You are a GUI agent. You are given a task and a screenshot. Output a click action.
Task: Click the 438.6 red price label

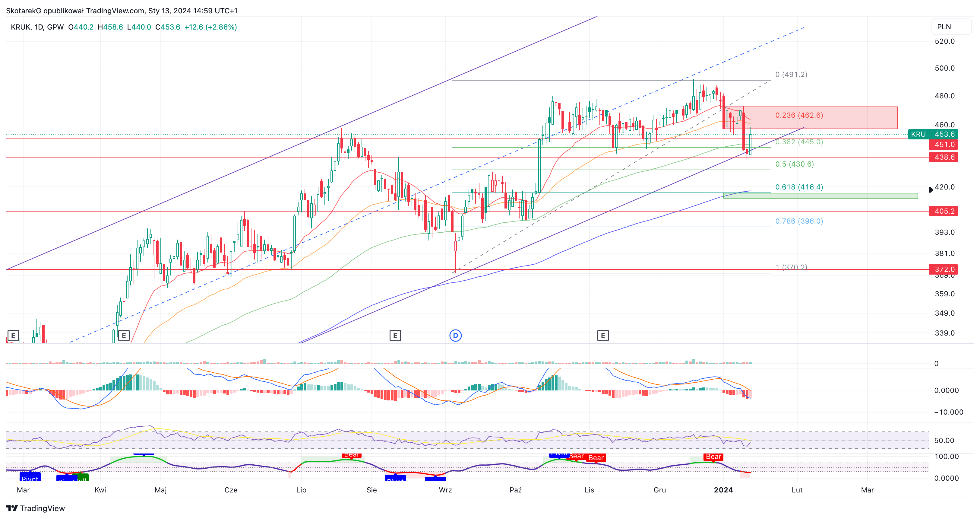pyautogui.click(x=944, y=157)
